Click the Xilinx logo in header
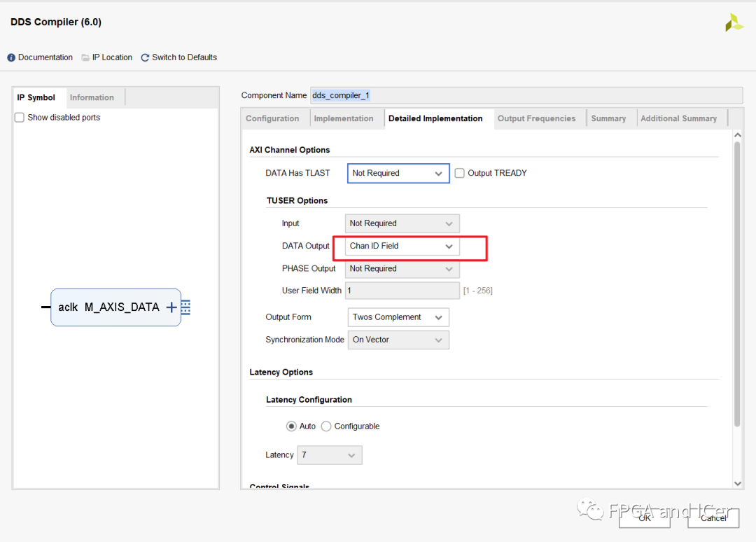The height and width of the screenshot is (542, 756). coord(734,22)
